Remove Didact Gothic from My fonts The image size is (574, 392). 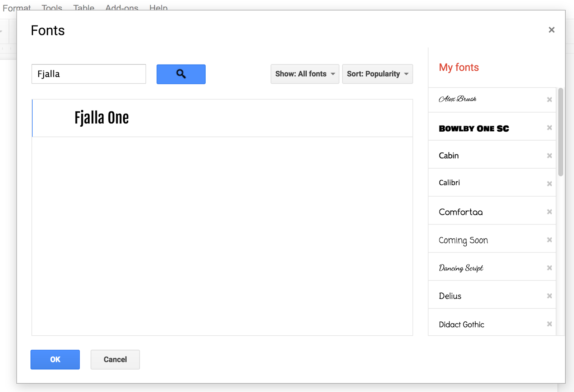tap(549, 324)
